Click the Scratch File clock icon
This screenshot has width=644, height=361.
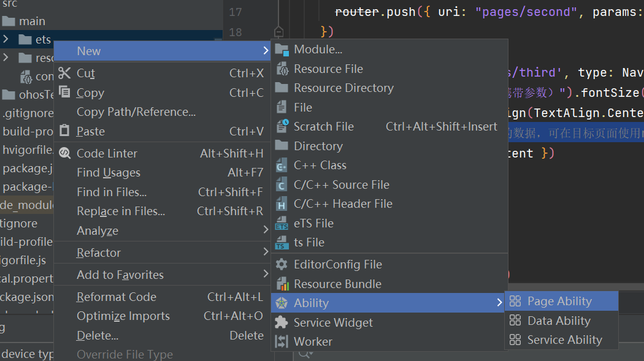click(x=282, y=126)
